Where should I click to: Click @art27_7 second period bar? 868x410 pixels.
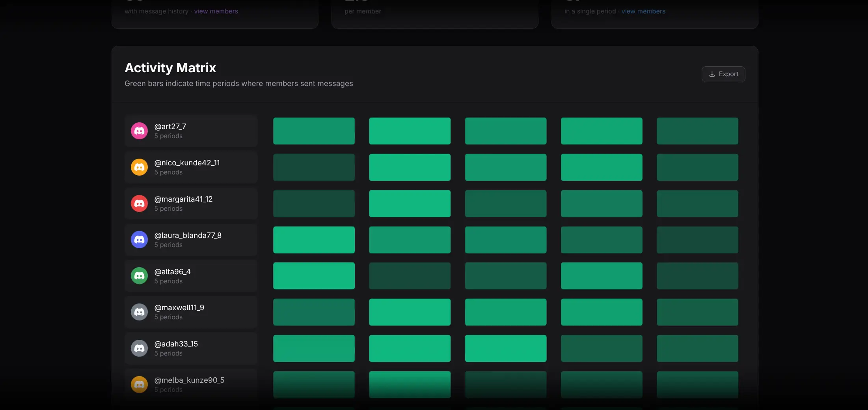click(410, 131)
